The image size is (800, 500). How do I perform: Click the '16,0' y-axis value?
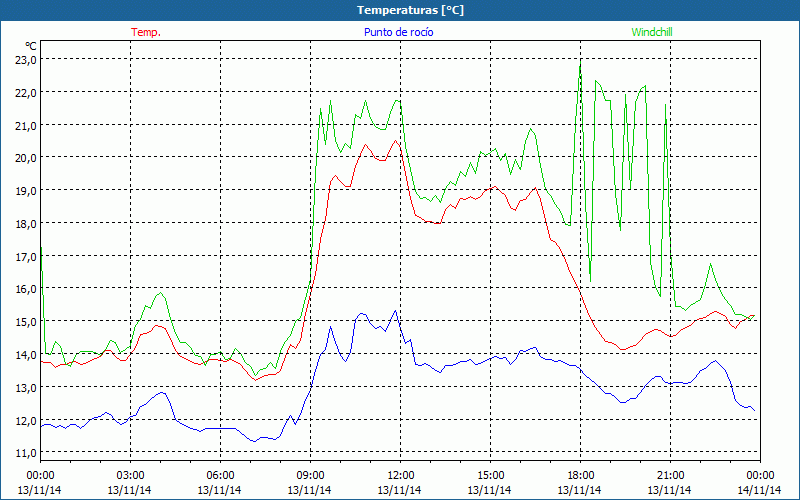[27, 289]
